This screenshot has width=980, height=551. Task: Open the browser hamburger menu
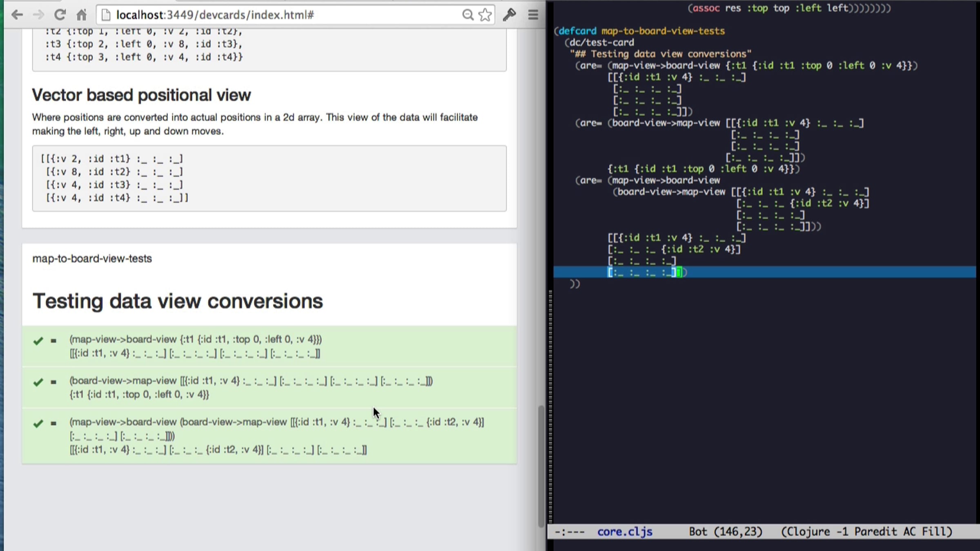(533, 15)
